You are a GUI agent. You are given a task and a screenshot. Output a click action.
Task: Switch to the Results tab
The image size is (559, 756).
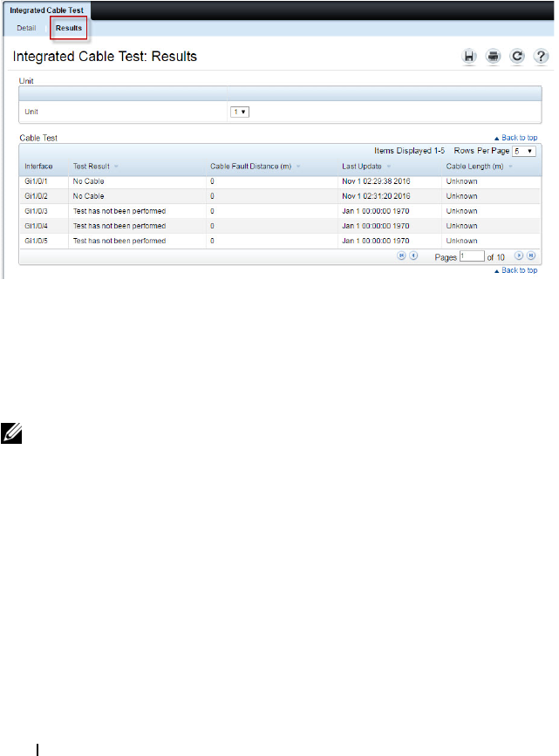[x=69, y=28]
